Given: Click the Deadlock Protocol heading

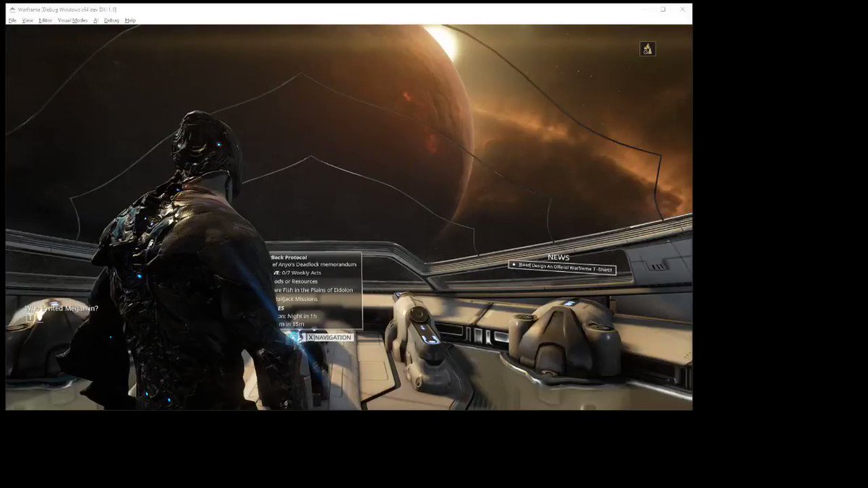Looking at the screenshot, I should pos(289,257).
